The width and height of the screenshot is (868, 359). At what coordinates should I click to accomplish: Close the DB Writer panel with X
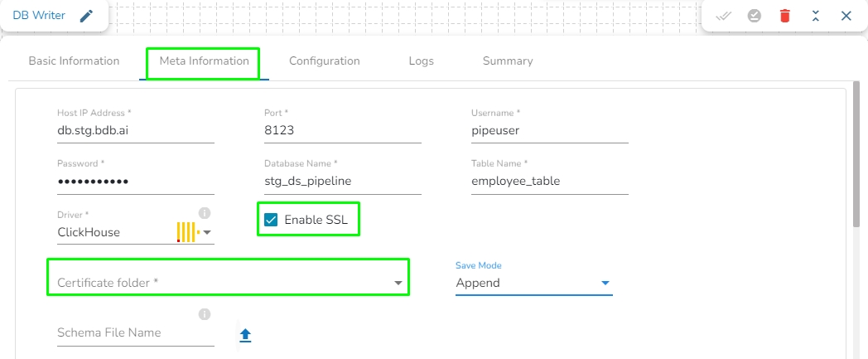[846, 16]
